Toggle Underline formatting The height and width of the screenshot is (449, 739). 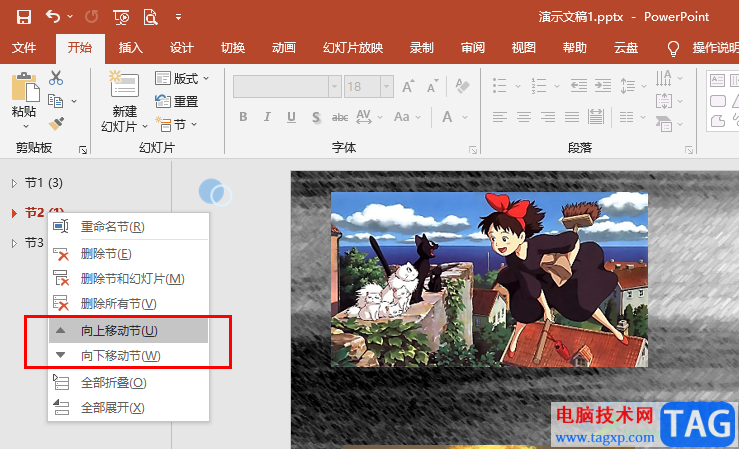pyautogui.click(x=291, y=116)
